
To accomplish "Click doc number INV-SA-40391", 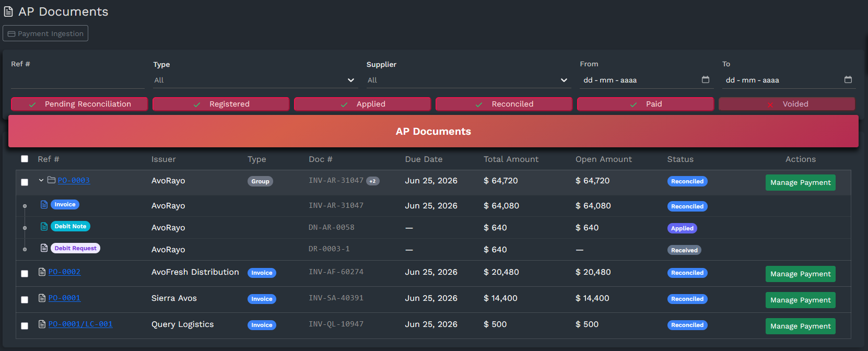I will 336,298.
